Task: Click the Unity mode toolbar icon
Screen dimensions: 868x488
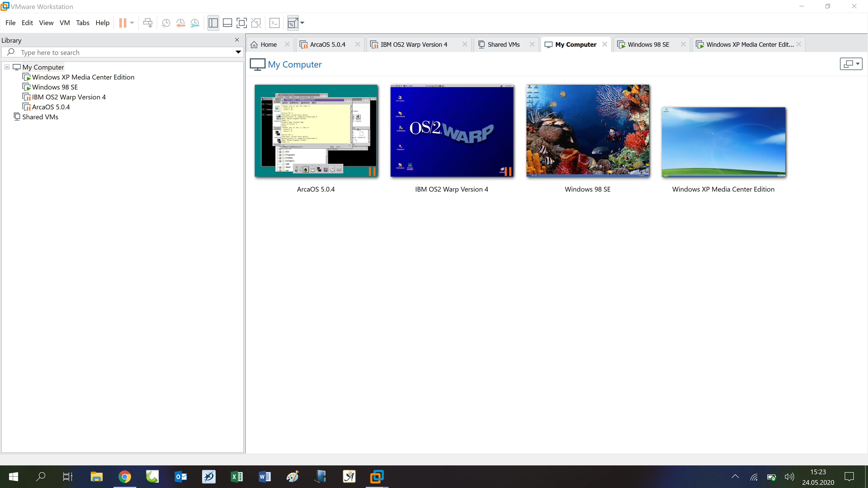Action: [256, 23]
